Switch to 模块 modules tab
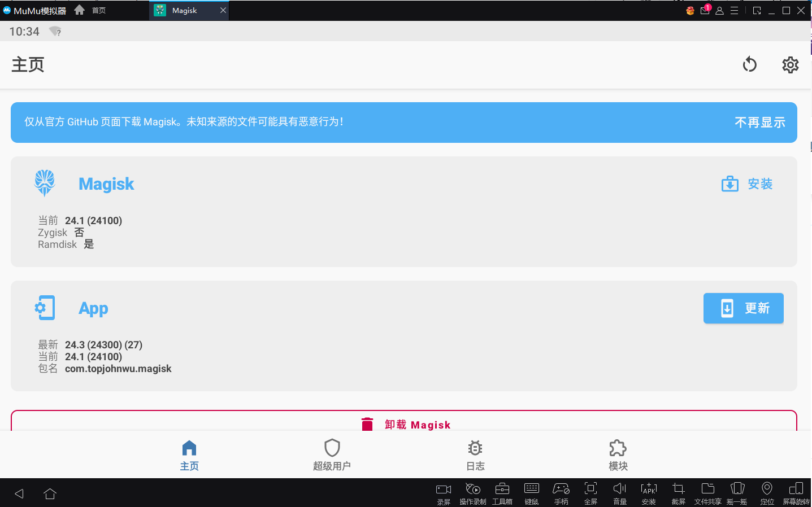 click(x=618, y=455)
